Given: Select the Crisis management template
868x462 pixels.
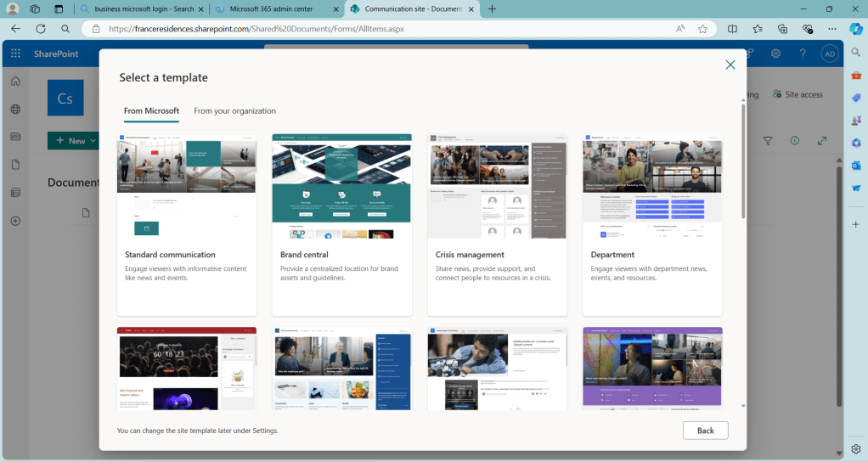Looking at the screenshot, I should (497, 224).
